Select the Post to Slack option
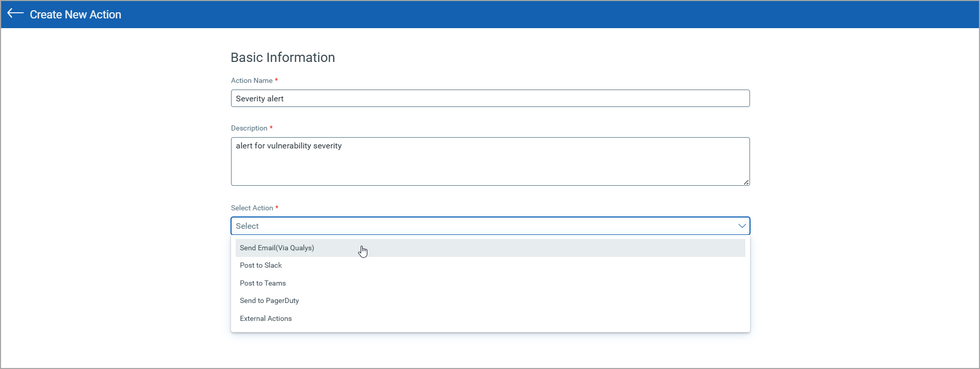Image resolution: width=980 pixels, height=369 pixels. click(x=261, y=265)
